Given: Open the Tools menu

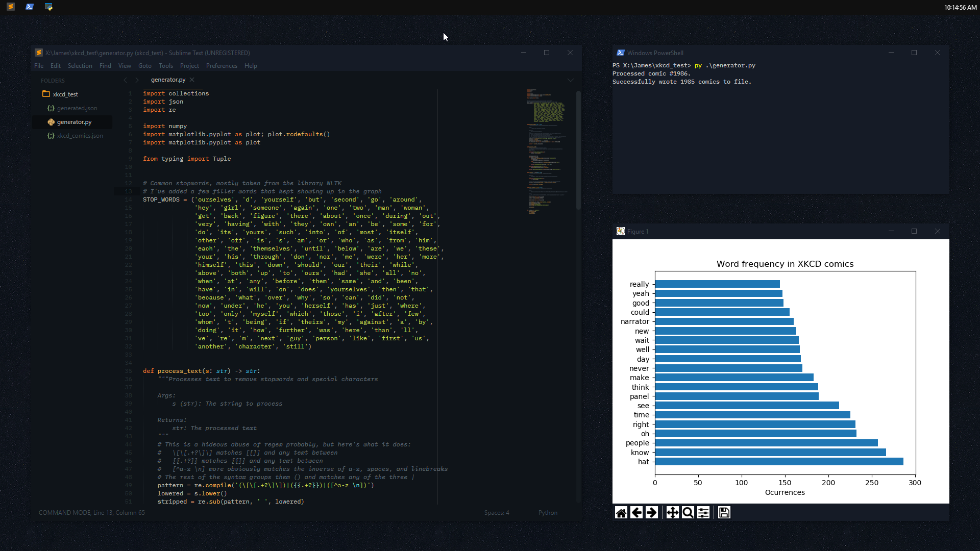Looking at the screenshot, I should pos(166,66).
